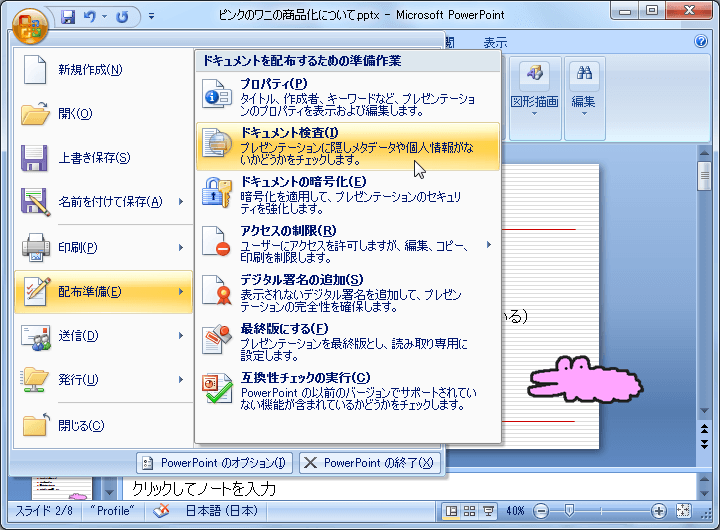Open the Undo history dropdown arrow
720x530 pixels.
coord(104,17)
